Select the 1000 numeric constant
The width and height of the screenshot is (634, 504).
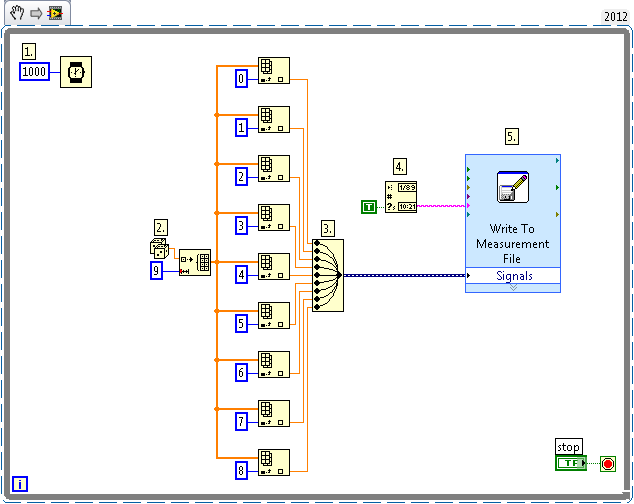[x=35, y=72]
